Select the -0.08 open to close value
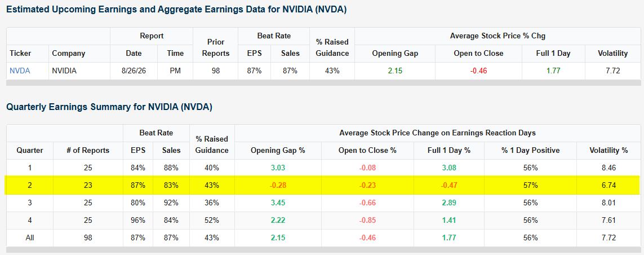The width and height of the screenshot is (644, 255). pyautogui.click(x=367, y=168)
